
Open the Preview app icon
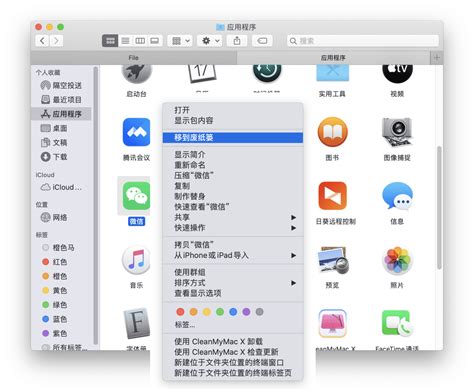click(x=332, y=260)
